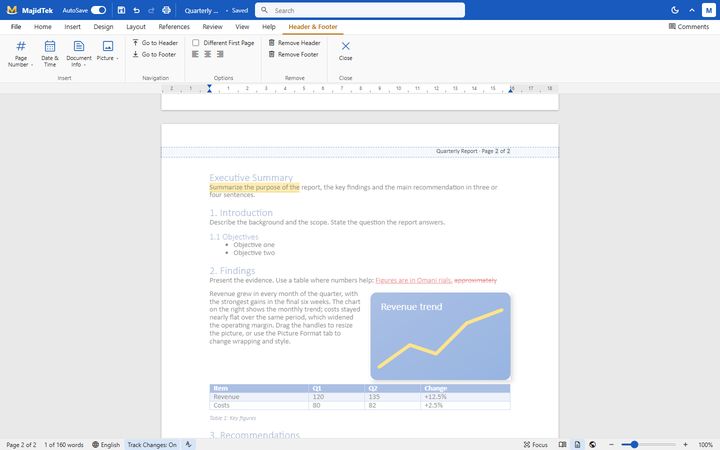Switch to the Home tab
The height and width of the screenshot is (450, 720).
click(43, 27)
